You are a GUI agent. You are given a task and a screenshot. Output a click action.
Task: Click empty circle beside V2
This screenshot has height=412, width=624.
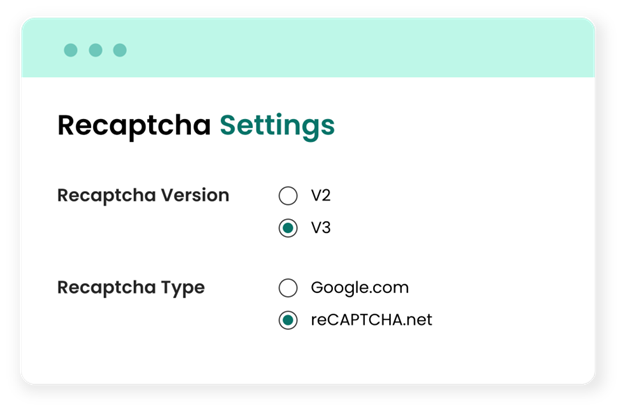(x=288, y=195)
